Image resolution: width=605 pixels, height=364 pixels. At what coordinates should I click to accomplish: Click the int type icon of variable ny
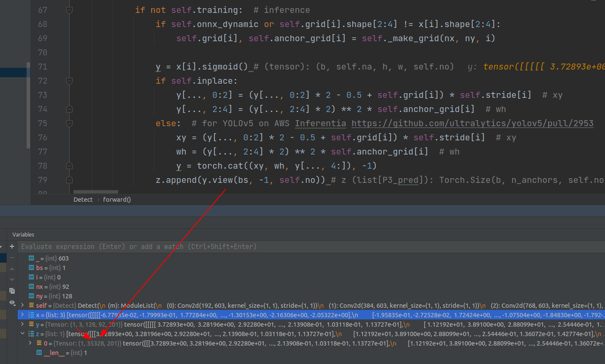coord(32,296)
